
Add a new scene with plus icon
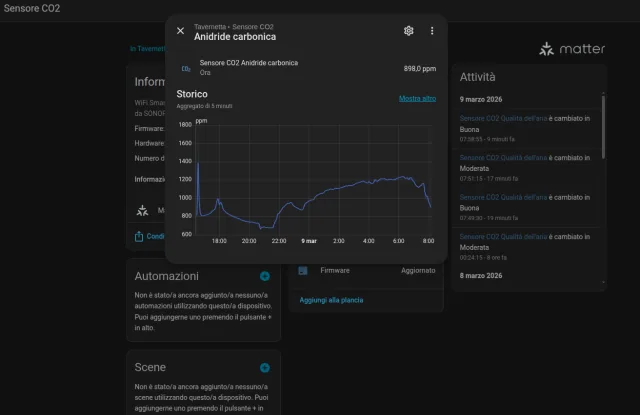click(x=265, y=368)
